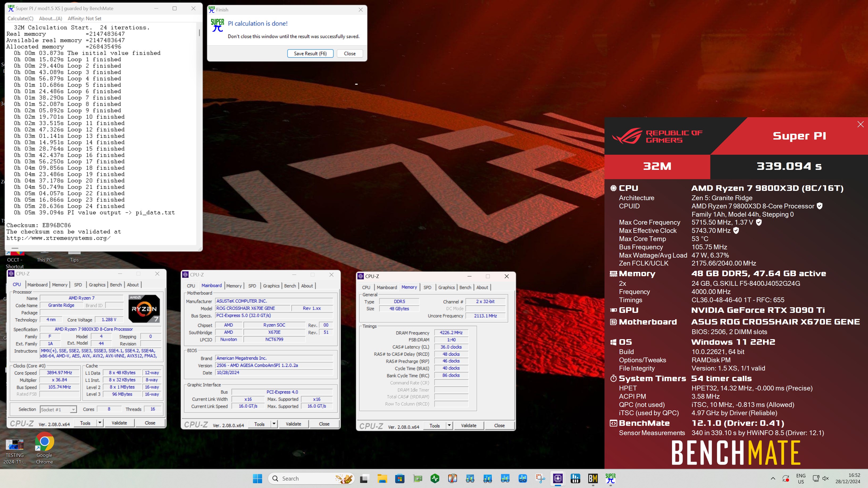Open the clock showing 16:52 28/12/2024
This screenshot has width=868, height=488.
coord(848,478)
